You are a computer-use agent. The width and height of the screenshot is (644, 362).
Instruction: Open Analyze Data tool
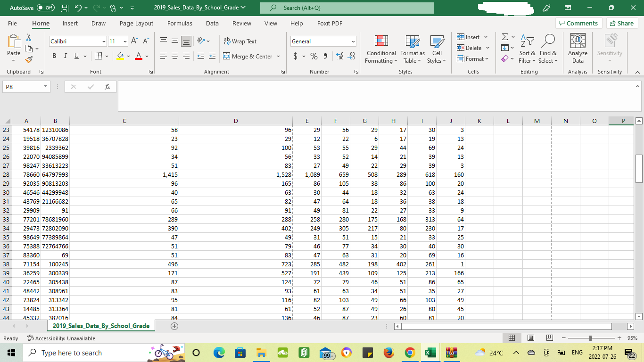coord(578,48)
